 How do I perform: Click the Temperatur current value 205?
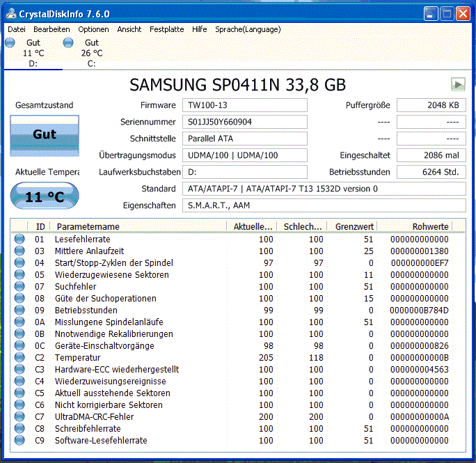tap(266, 358)
